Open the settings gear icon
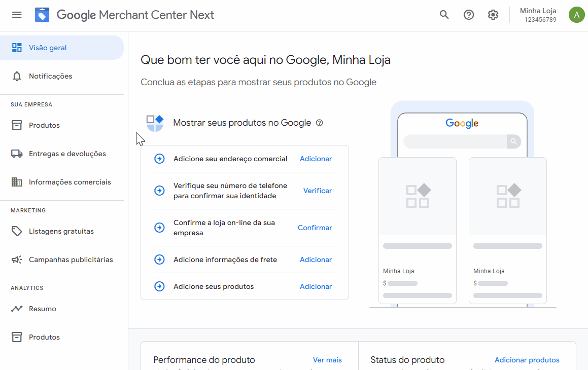The width and height of the screenshot is (588, 370). tap(493, 15)
